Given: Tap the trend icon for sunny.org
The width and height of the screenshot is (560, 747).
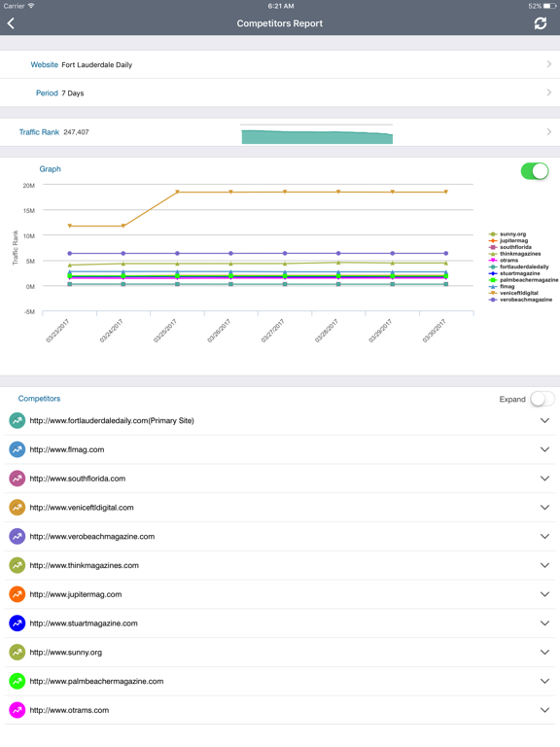Looking at the screenshot, I should (x=17, y=653).
